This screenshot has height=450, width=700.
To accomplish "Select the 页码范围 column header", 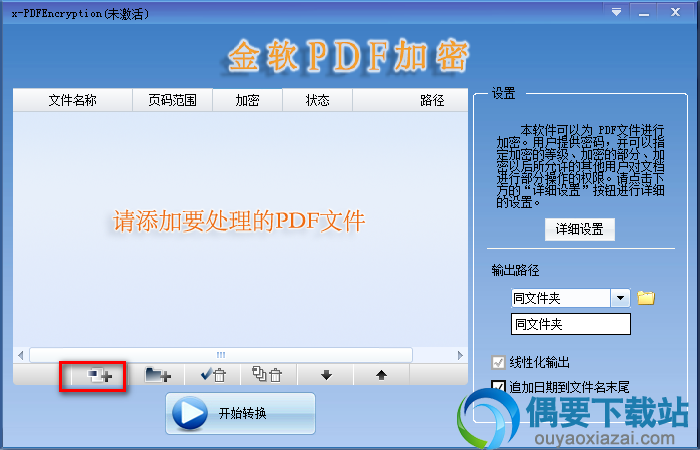I will tap(172, 100).
